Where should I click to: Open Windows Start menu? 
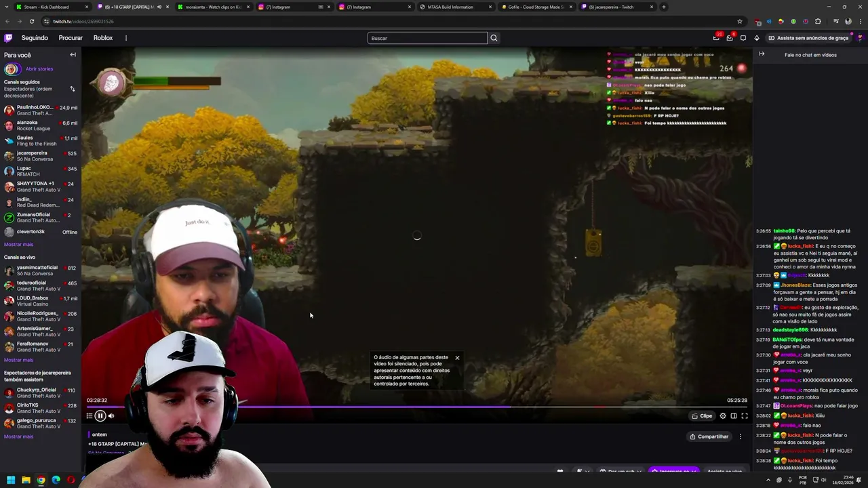coord(11,480)
